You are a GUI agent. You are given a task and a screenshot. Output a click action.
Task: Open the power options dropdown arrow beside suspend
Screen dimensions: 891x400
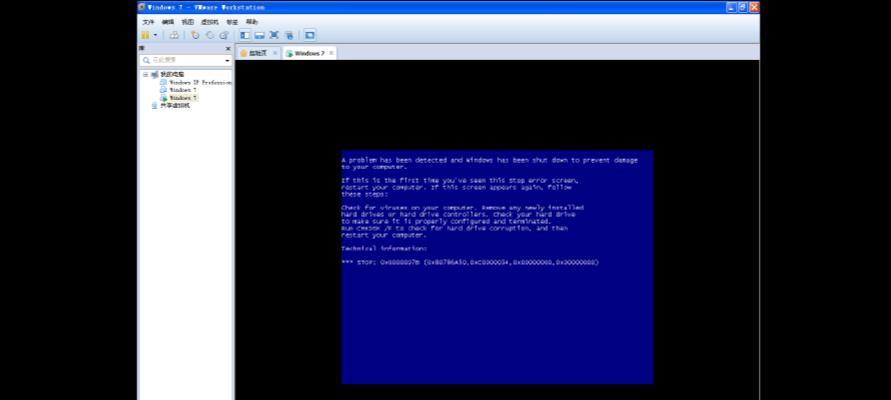pos(155,35)
